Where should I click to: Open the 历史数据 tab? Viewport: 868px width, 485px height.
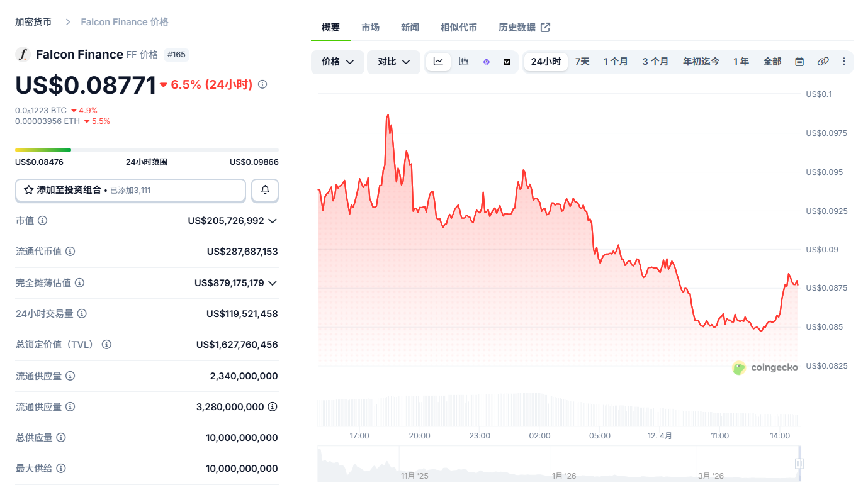524,28
